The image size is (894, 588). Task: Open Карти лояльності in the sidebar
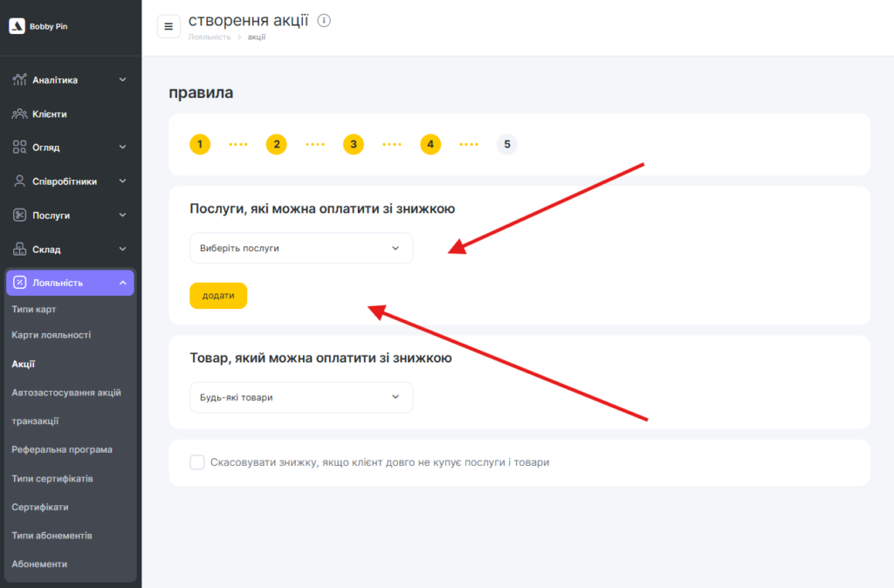pos(52,335)
